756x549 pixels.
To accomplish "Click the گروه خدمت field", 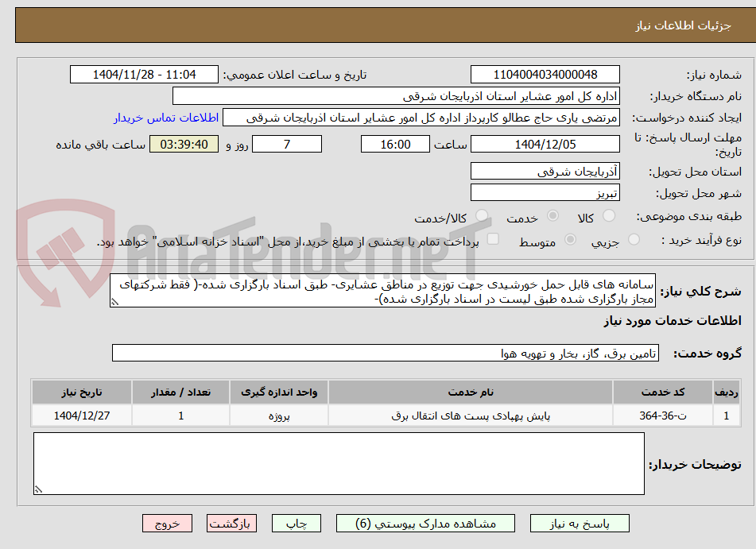I will tap(386, 354).
